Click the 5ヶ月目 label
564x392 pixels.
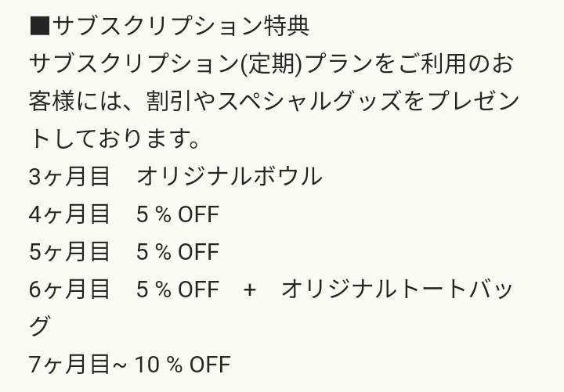click(x=69, y=252)
